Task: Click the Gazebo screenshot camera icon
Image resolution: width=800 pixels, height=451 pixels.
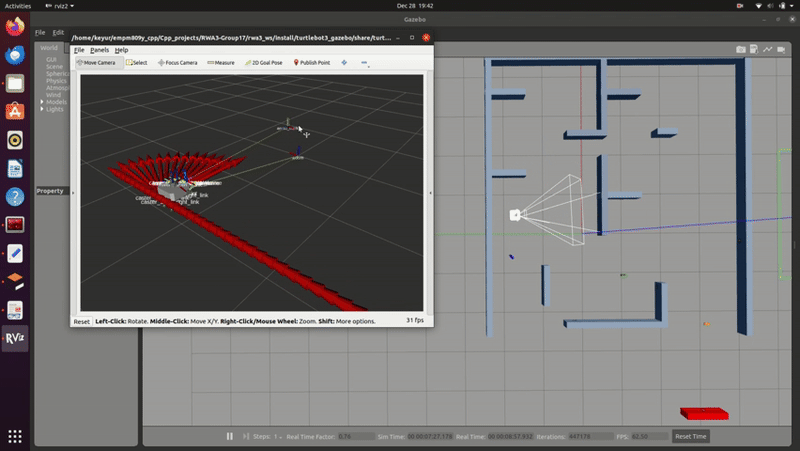Action: pyautogui.click(x=741, y=49)
